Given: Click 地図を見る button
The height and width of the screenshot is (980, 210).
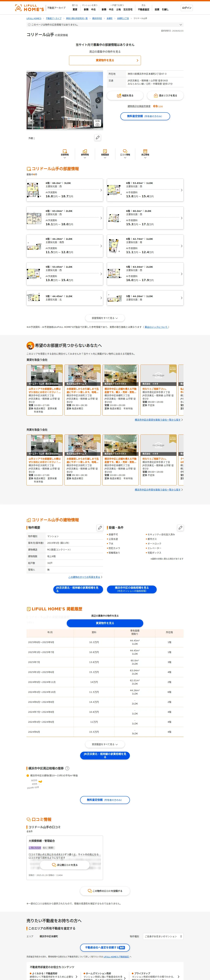Looking at the screenshot, I should coord(125,96).
